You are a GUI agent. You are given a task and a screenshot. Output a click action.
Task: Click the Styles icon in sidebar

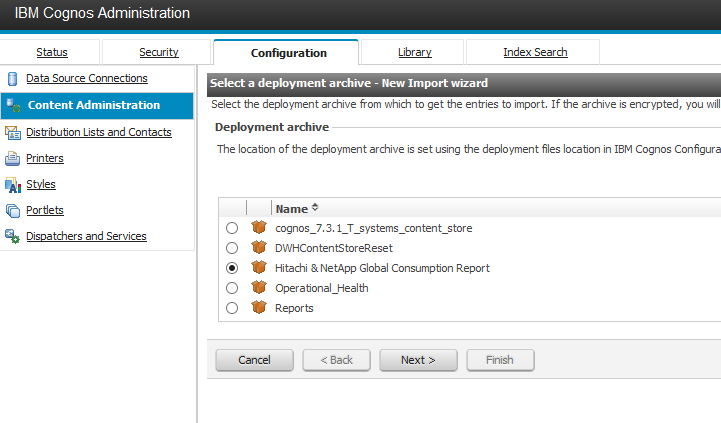point(13,184)
